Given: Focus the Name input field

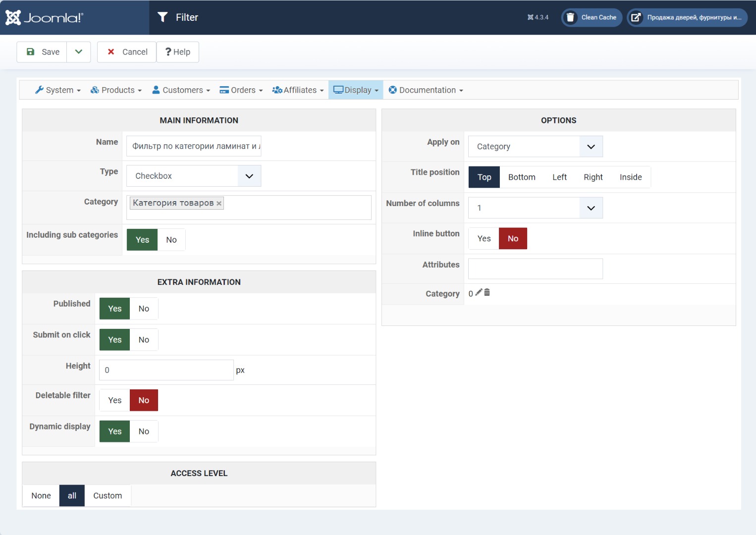Looking at the screenshot, I should click(194, 146).
